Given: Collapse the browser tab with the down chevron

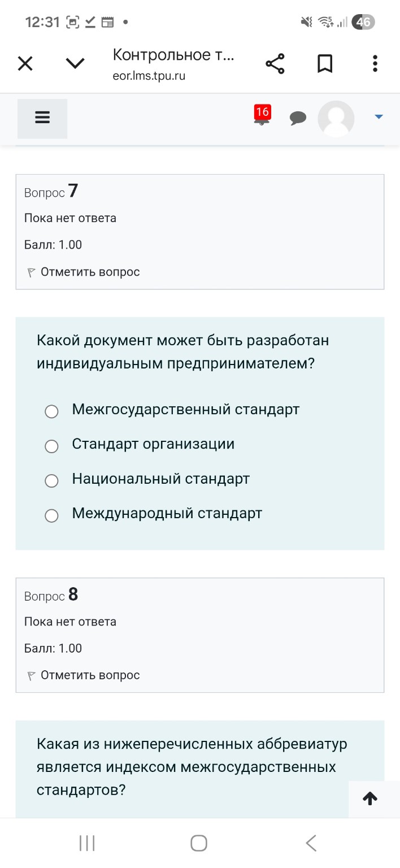Looking at the screenshot, I should pyautogui.click(x=75, y=63).
